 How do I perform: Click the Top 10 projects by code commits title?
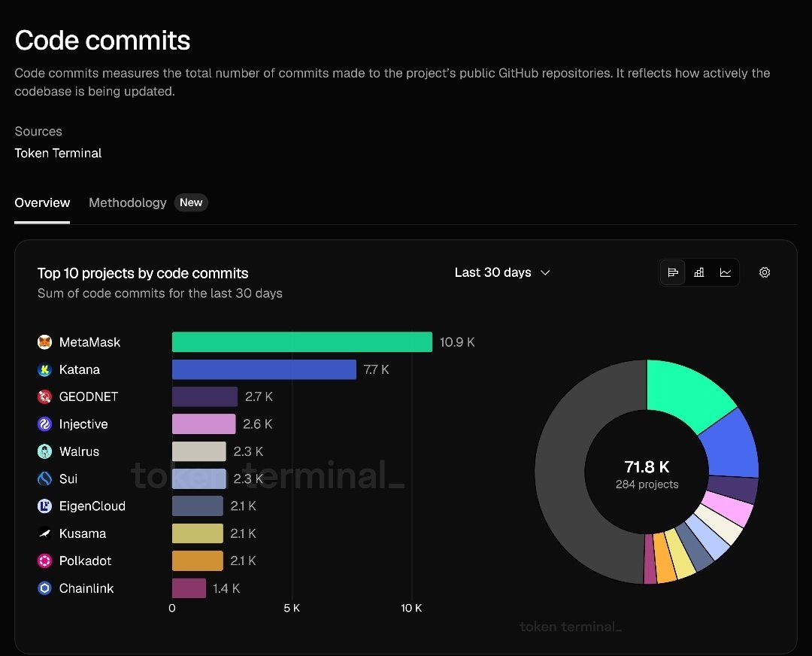(x=143, y=273)
